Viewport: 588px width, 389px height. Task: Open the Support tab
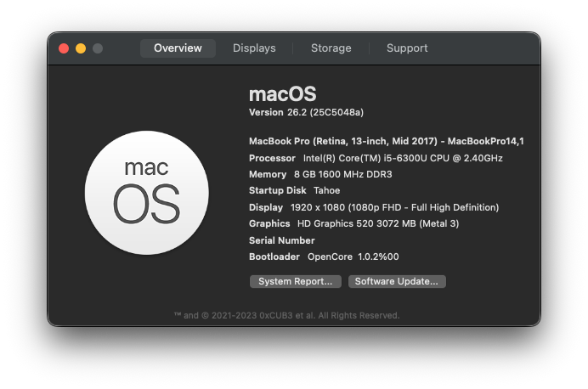pyautogui.click(x=407, y=48)
